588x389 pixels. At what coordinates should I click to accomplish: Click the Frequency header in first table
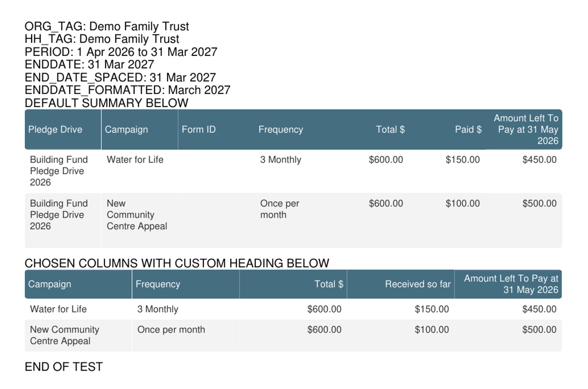(281, 130)
